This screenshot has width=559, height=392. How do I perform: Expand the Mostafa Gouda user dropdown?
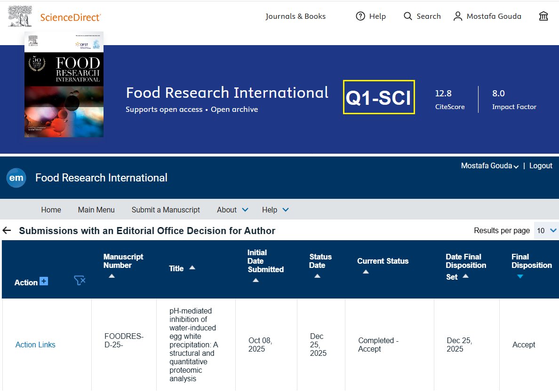click(x=489, y=165)
